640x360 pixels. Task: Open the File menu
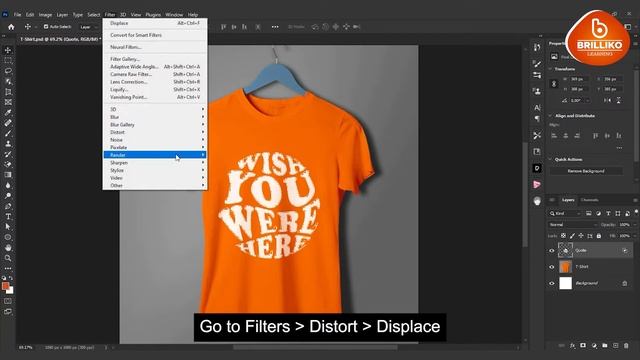point(17,15)
